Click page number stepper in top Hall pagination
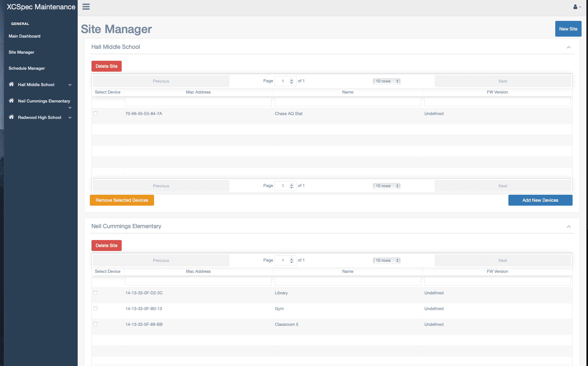Screen dimensions: 588x366 (x=291, y=81)
